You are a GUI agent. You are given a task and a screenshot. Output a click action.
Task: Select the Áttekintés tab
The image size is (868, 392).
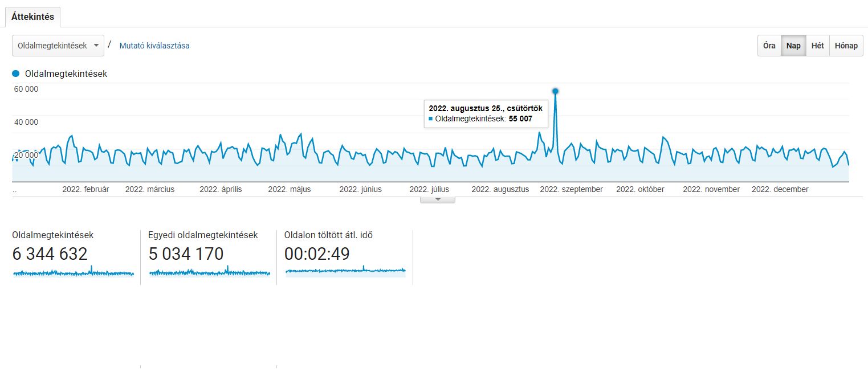tap(32, 17)
